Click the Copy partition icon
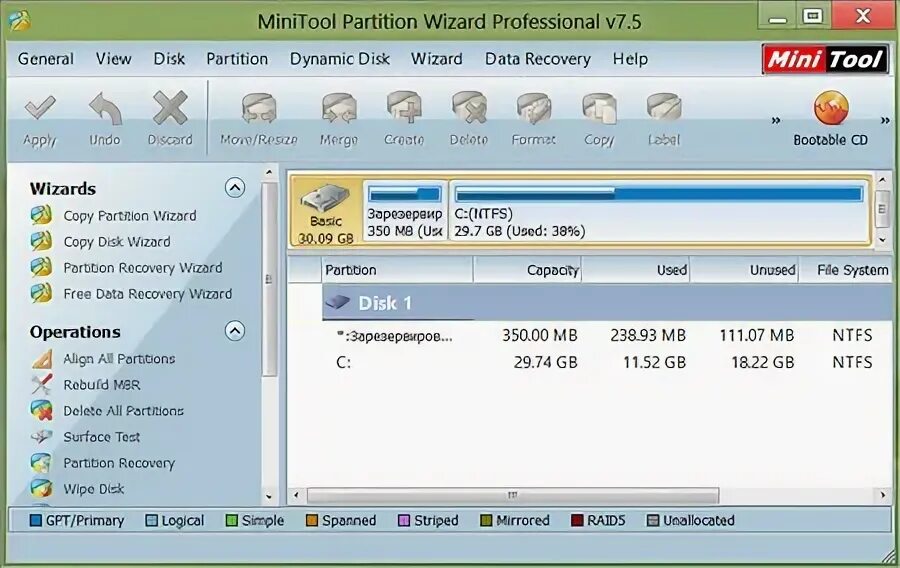 pos(599,108)
